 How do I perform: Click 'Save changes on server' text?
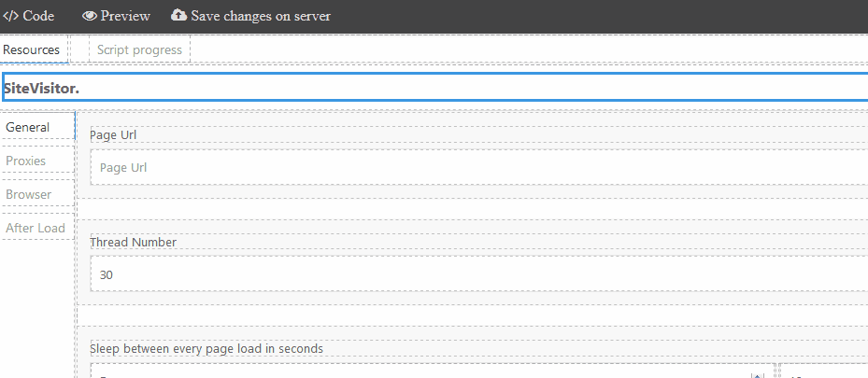(x=261, y=16)
